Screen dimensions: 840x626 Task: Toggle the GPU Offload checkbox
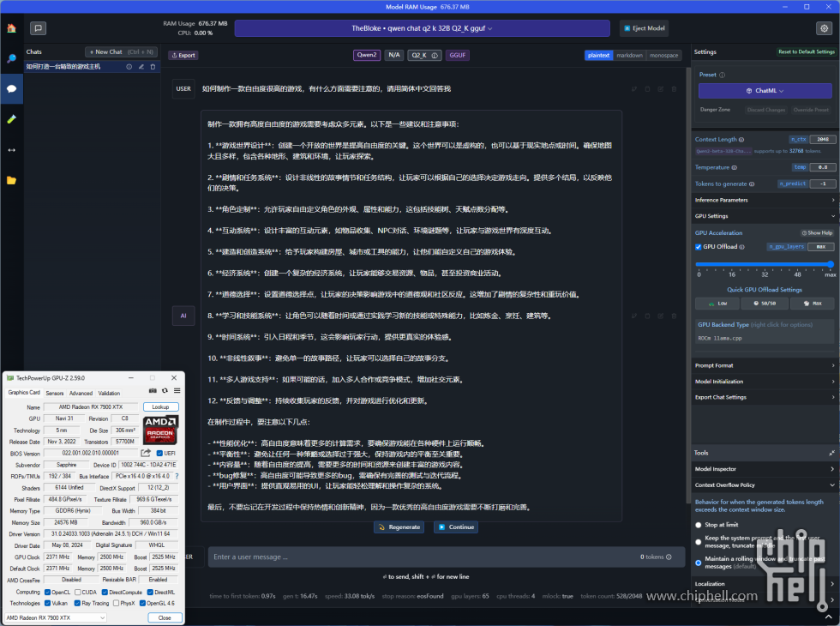click(698, 247)
